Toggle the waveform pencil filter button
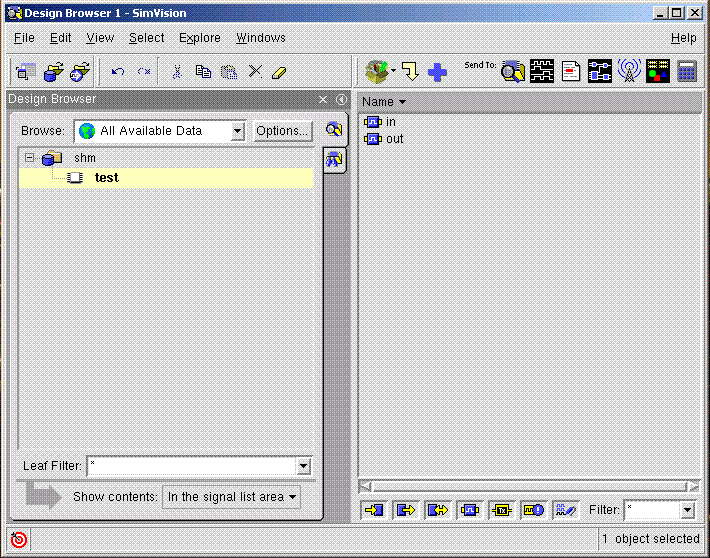710x558 pixels. pos(566,510)
